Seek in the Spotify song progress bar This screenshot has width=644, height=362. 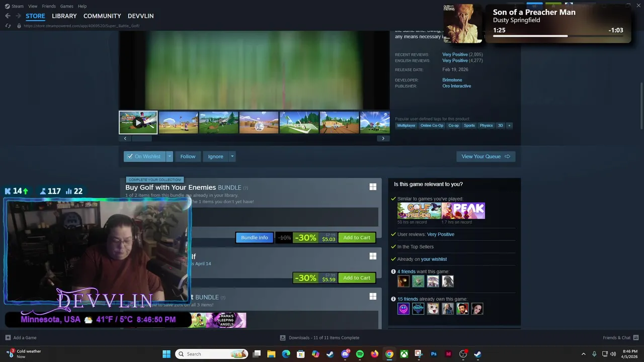click(558, 36)
